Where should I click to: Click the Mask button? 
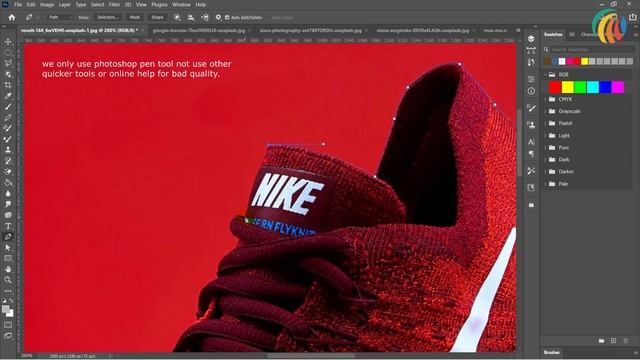point(135,18)
